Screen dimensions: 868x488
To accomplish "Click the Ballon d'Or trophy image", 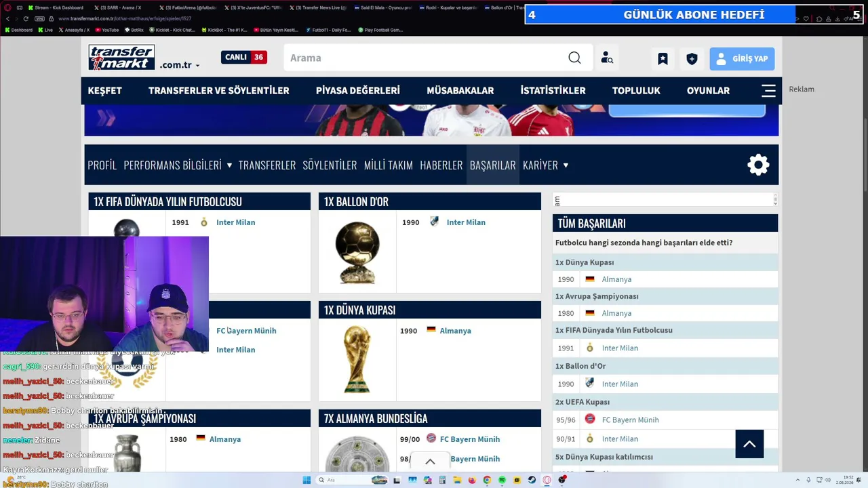I will [357, 251].
